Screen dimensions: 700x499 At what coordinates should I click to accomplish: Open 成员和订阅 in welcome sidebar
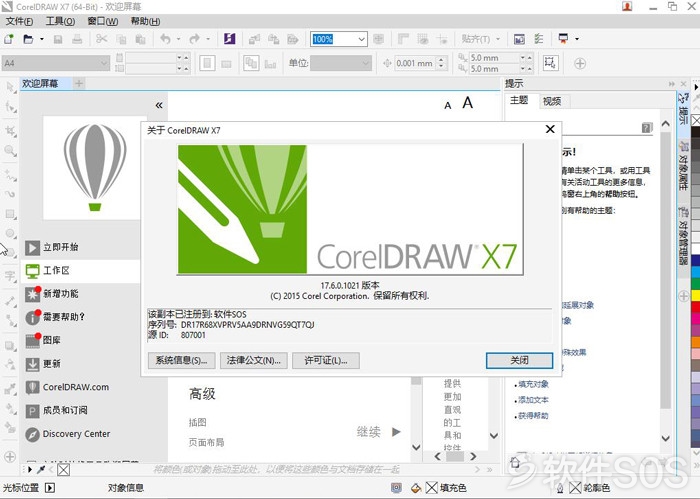click(56, 410)
